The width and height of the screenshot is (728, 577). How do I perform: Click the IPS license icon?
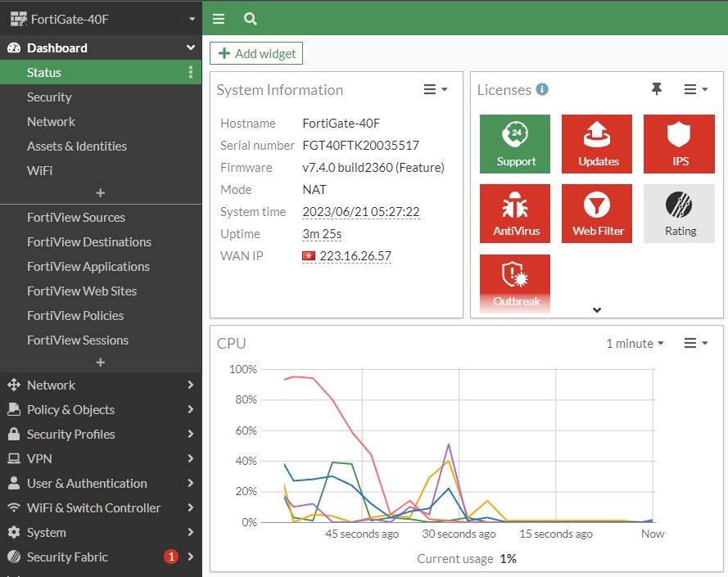click(679, 144)
